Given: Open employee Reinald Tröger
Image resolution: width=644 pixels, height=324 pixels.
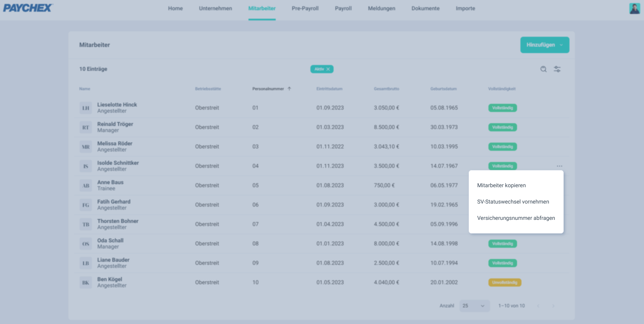Looking at the screenshot, I should click(x=115, y=124).
